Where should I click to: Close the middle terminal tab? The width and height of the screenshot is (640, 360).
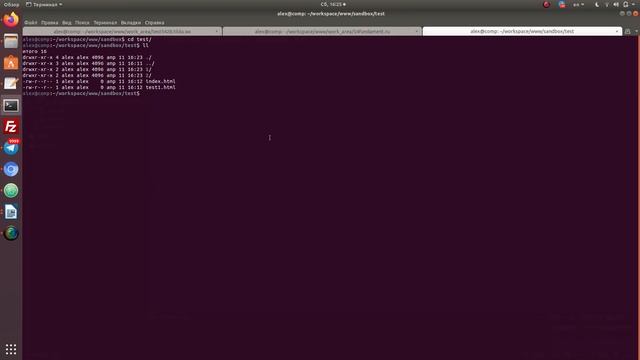point(416,31)
